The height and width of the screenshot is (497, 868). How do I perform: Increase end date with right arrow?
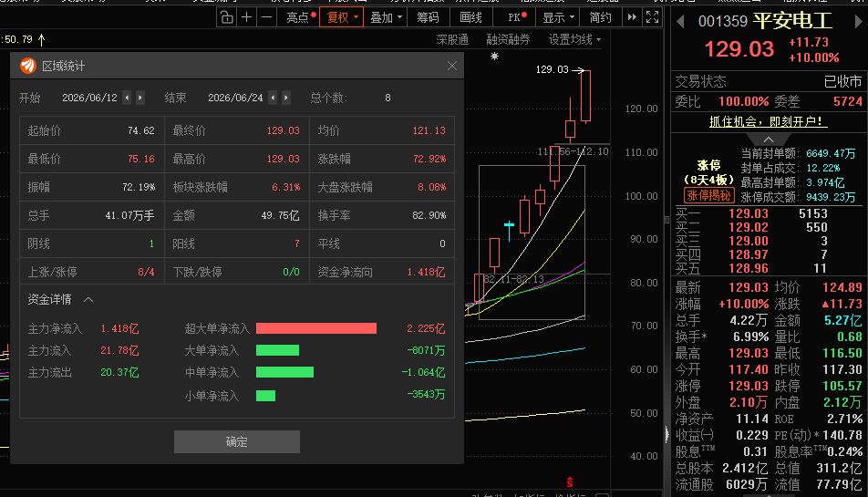coord(285,98)
